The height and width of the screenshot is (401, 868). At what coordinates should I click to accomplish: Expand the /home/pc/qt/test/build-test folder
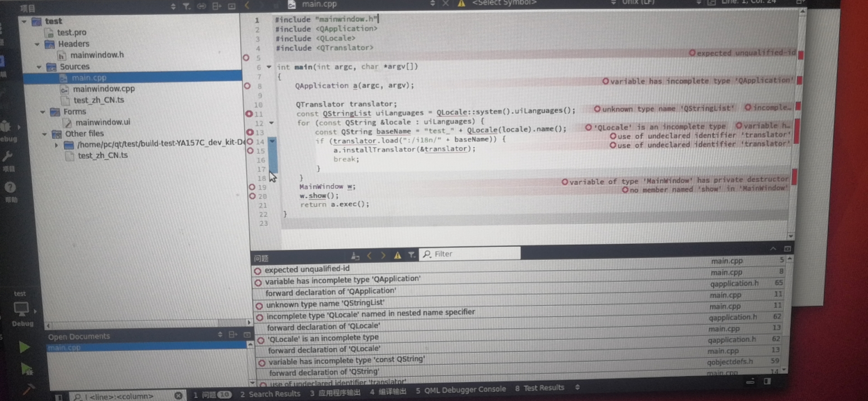[57, 146]
